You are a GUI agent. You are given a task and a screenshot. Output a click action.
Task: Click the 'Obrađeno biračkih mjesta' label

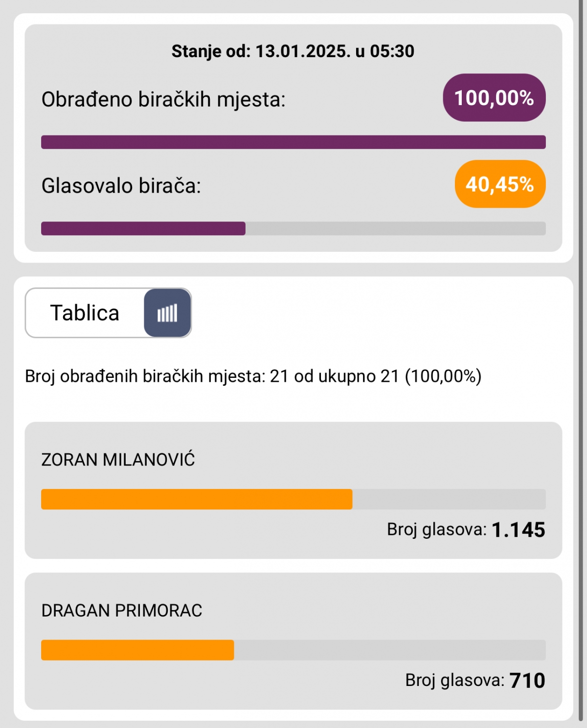click(x=163, y=99)
